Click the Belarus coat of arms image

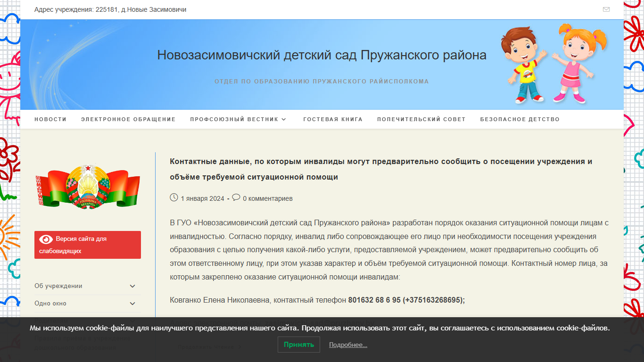point(88,186)
